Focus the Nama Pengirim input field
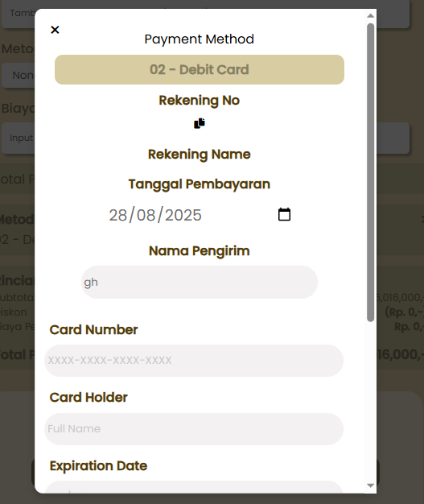Viewport: 424px width, 504px height. click(x=200, y=283)
